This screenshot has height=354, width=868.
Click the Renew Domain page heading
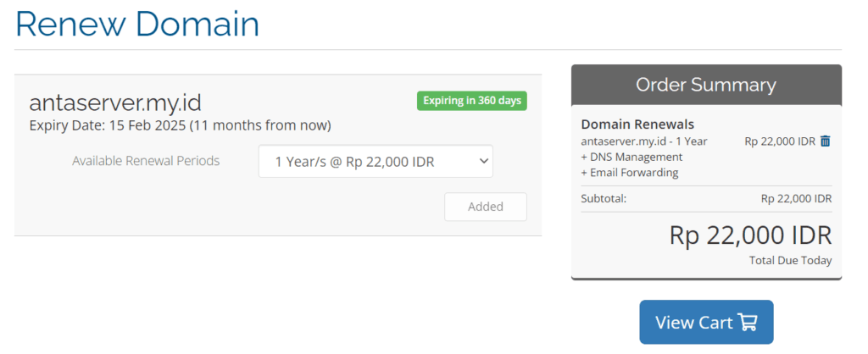[136, 25]
